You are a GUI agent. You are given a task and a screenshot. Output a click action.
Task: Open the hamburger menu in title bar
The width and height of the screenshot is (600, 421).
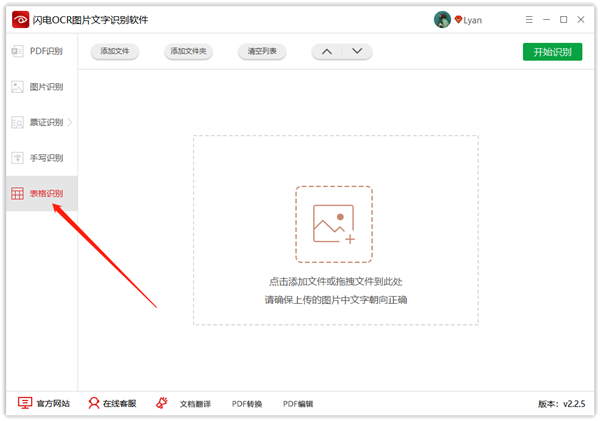pyautogui.click(x=529, y=20)
